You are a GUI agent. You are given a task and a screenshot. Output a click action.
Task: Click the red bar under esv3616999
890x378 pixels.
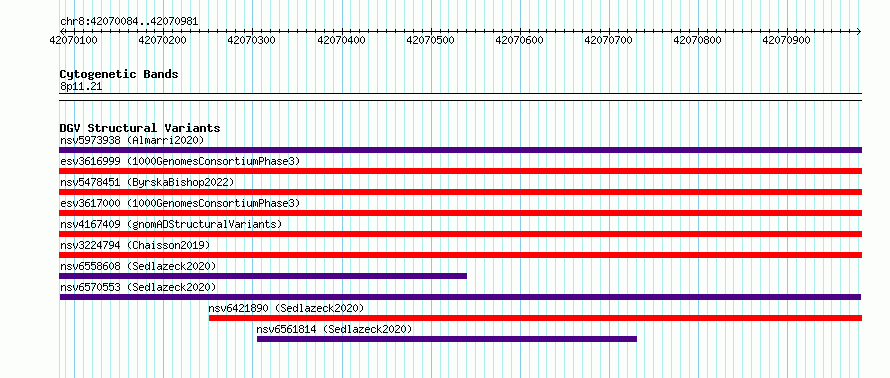[460, 171]
